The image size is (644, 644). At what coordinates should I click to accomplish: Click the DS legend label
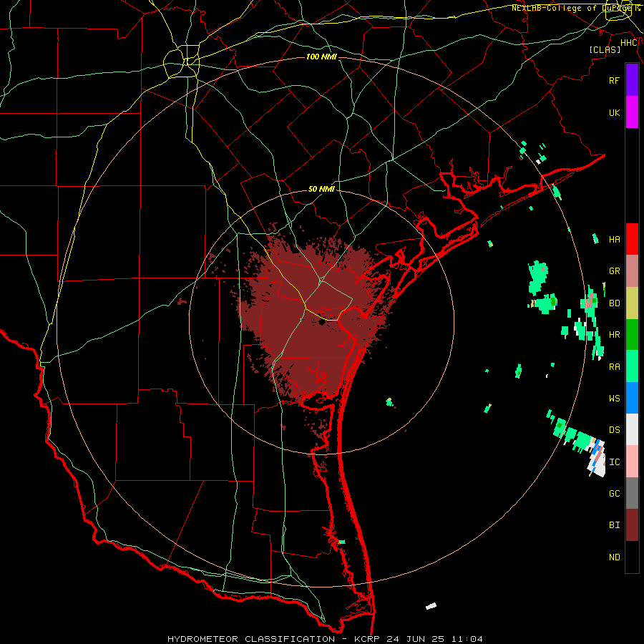tap(614, 429)
